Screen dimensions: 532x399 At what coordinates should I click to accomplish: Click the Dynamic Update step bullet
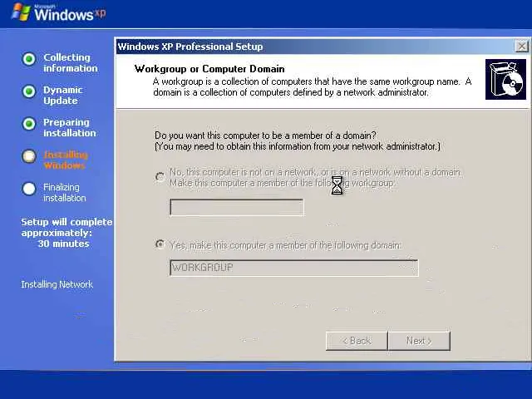29,91
